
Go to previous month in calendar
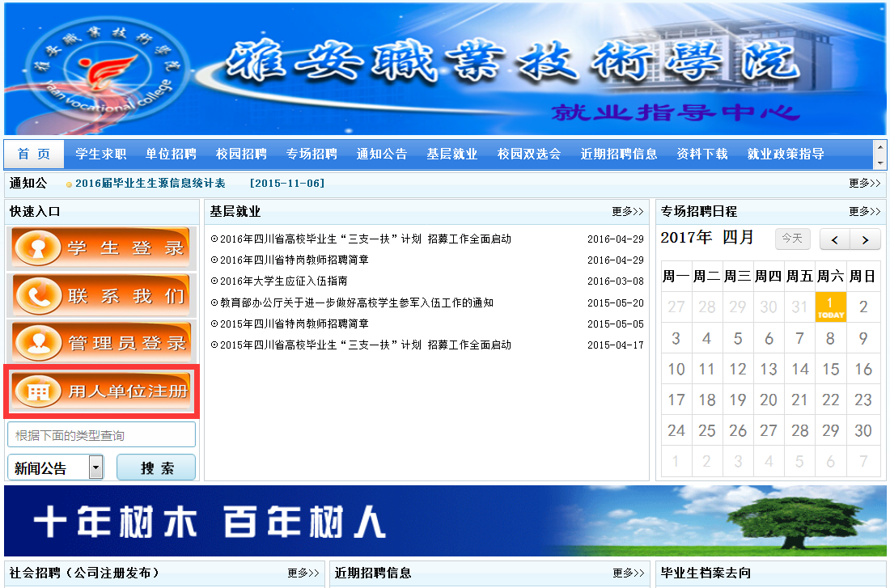[x=834, y=239]
